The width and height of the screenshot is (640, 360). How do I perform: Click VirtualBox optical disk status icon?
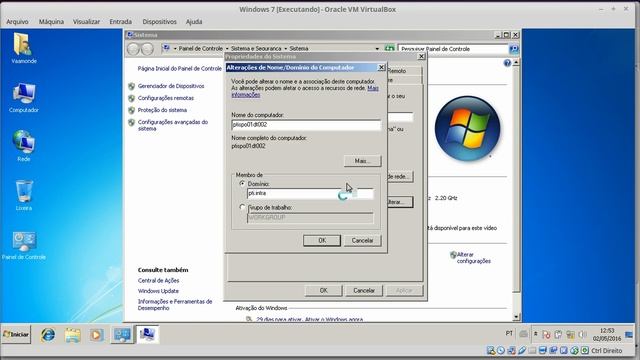[501, 351]
